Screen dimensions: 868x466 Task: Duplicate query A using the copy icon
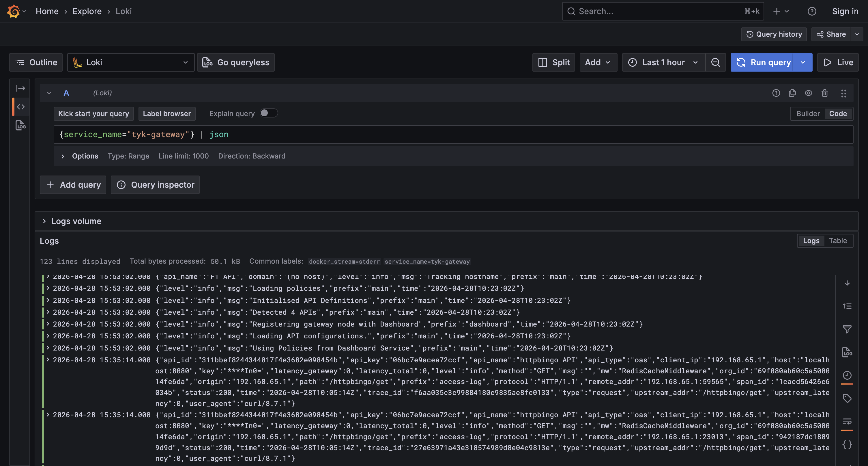(x=792, y=93)
